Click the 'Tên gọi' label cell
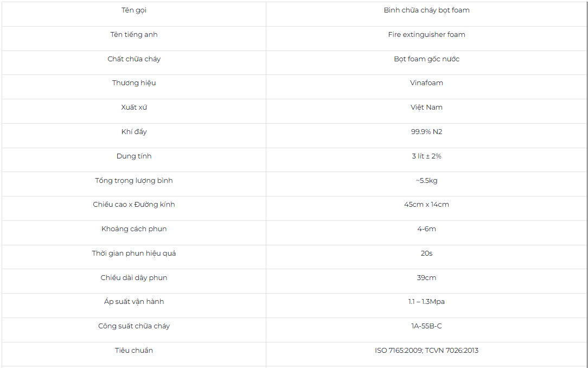 tap(134, 10)
